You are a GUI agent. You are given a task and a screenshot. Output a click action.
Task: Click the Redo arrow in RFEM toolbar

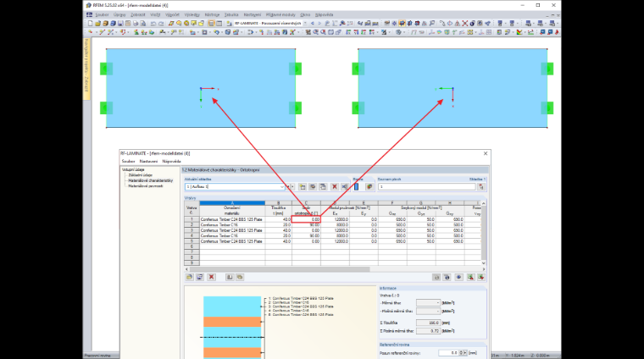(x=161, y=24)
